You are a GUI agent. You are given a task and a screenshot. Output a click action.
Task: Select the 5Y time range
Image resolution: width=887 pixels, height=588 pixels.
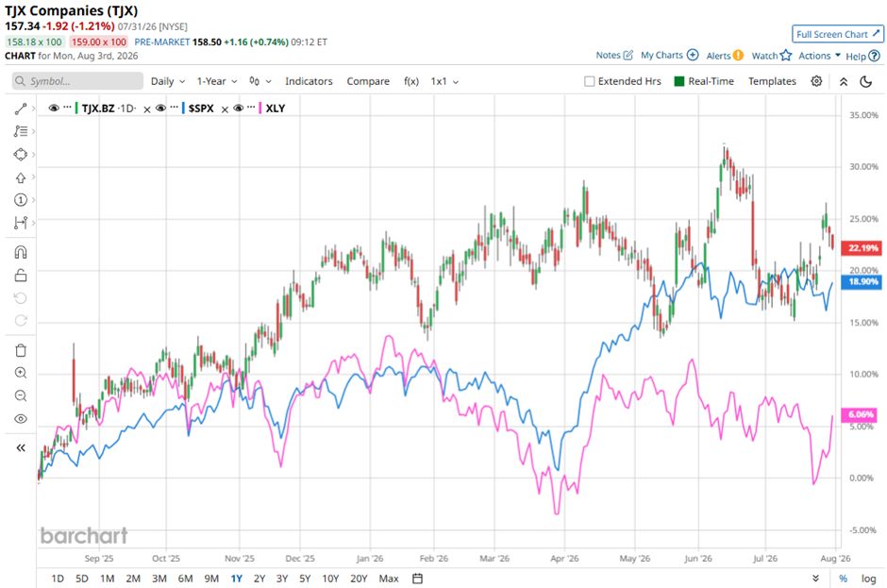point(305,579)
